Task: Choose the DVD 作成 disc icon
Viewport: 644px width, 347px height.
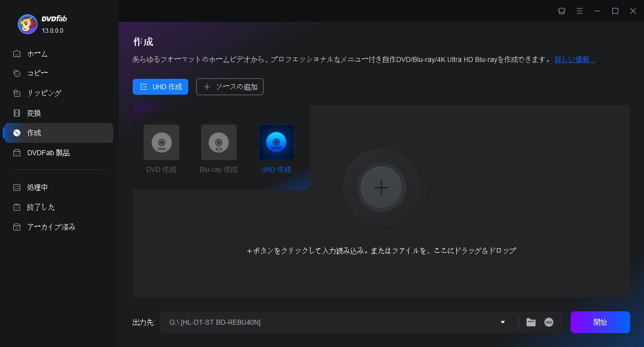Action: tap(161, 142)
